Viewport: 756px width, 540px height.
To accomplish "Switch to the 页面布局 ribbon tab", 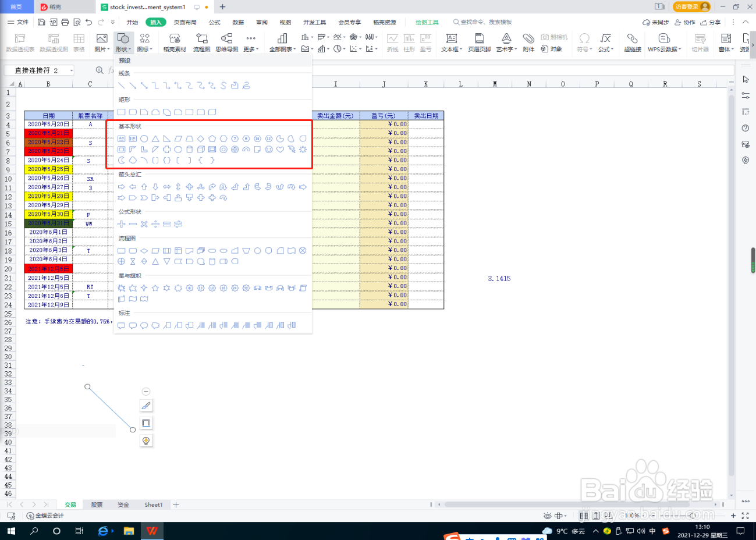I will (185, 22).
